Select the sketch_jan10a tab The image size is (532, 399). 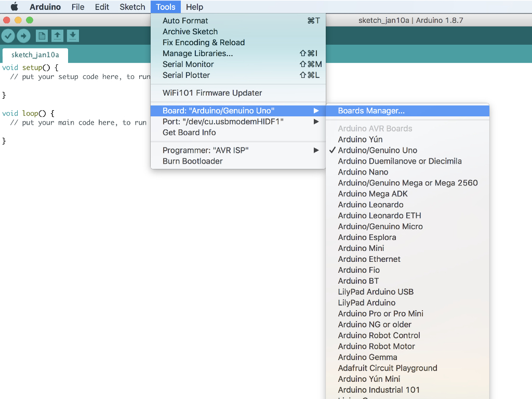coord(35,55)
